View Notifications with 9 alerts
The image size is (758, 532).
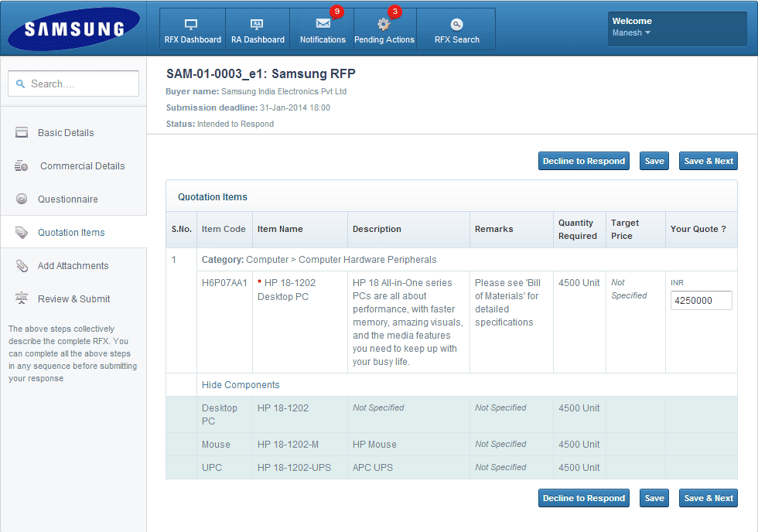(x=323, y=29)
